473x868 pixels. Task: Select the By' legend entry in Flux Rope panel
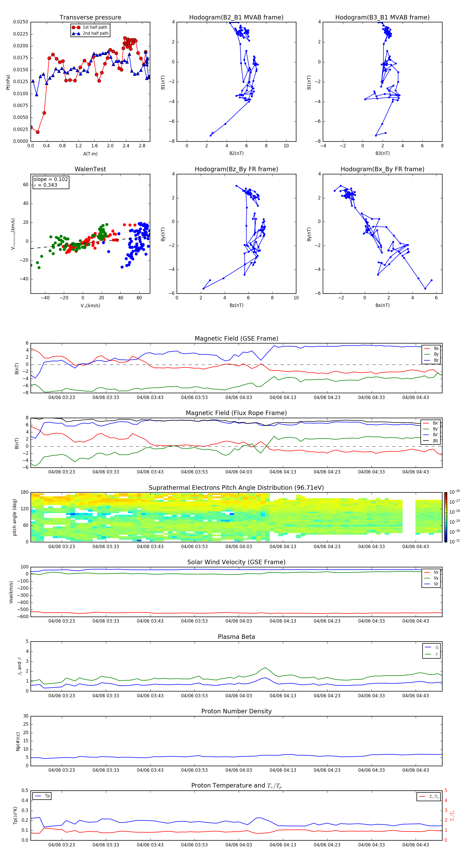tap(431, 429)
